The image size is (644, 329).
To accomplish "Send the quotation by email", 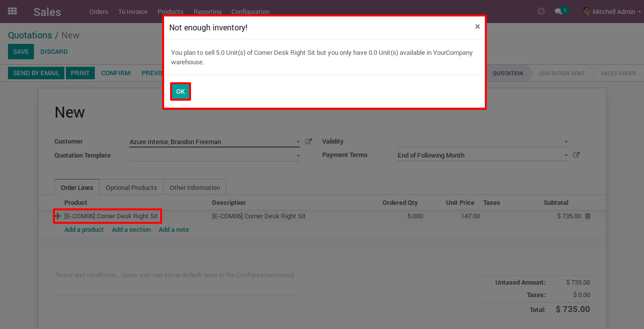I will click(36, 73).
